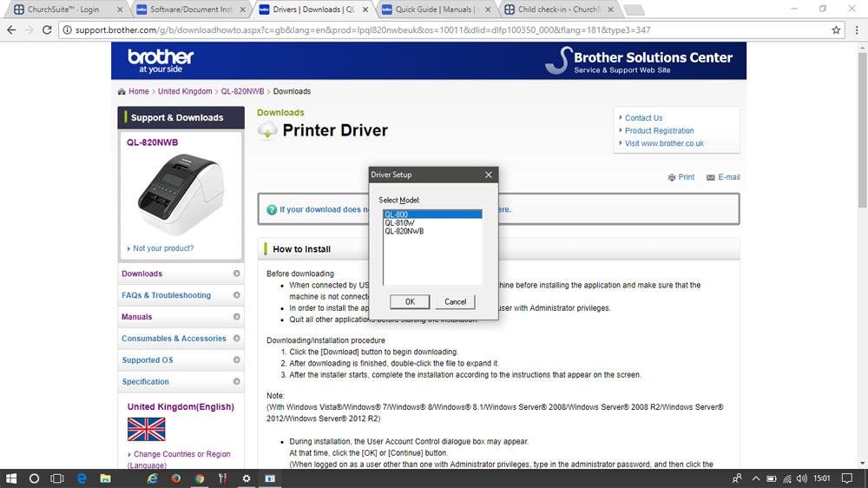Open Firefox from the taskbar
The width and height of the screenshot is (868, 488).
point(176,478)
